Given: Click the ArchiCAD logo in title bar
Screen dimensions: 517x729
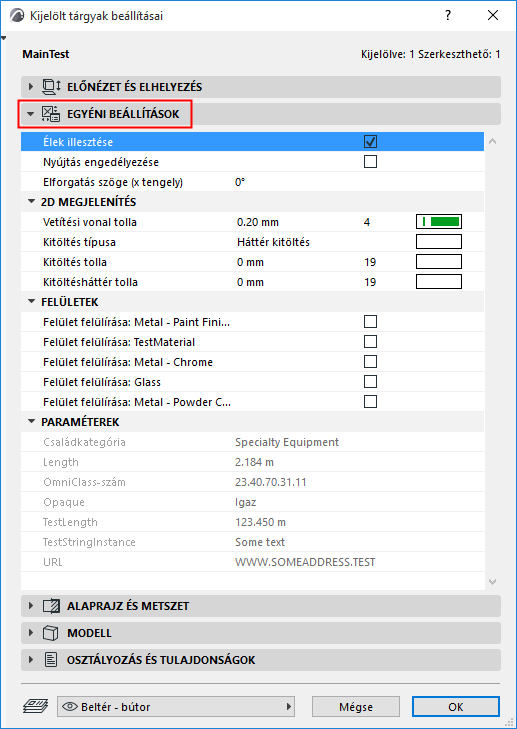Looking at the screenshot, I should pos(17,15).
